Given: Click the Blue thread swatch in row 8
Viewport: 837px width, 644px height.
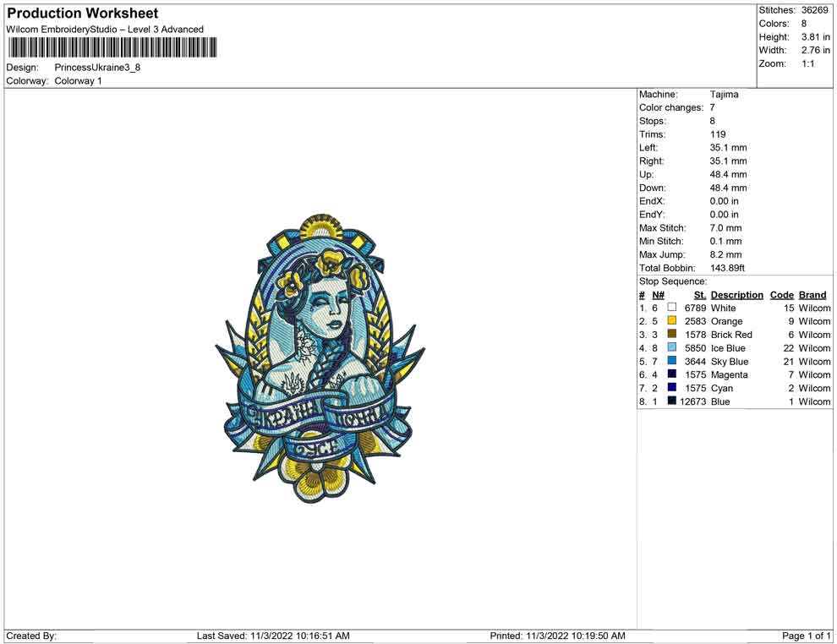Looking at the screenshot, I should (672, 401).
